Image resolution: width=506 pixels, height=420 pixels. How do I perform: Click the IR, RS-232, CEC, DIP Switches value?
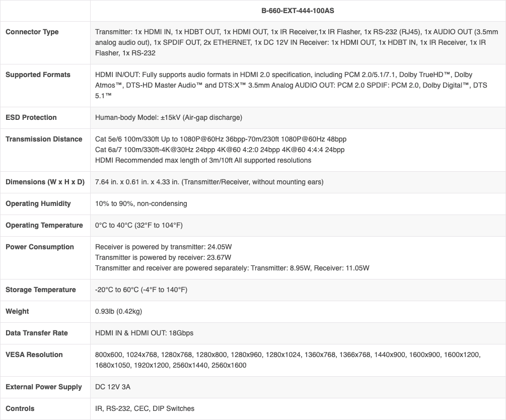click(144, 408)
